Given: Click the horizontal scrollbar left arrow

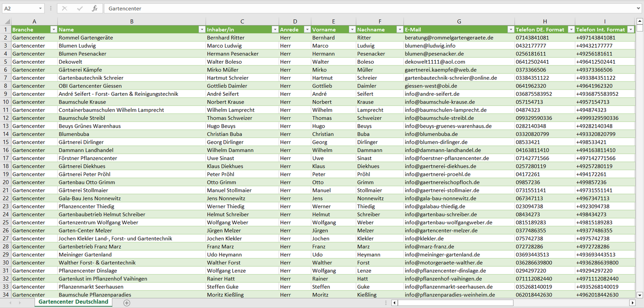Looking at the screenshot, I should pos(394,303).
